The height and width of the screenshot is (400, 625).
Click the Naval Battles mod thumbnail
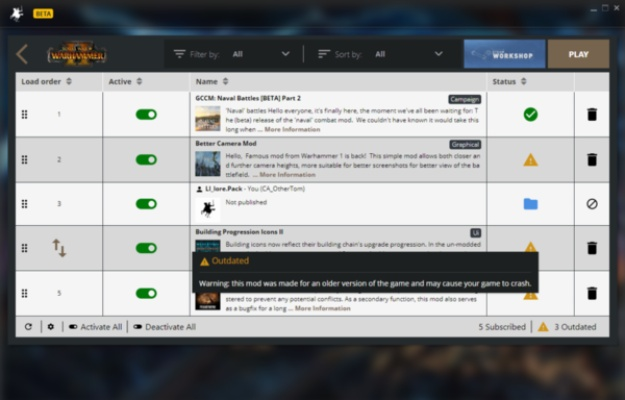point(207,119)
